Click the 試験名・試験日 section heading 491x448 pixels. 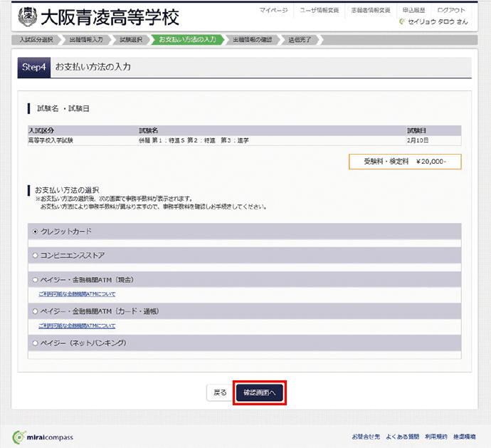[63, 108]
